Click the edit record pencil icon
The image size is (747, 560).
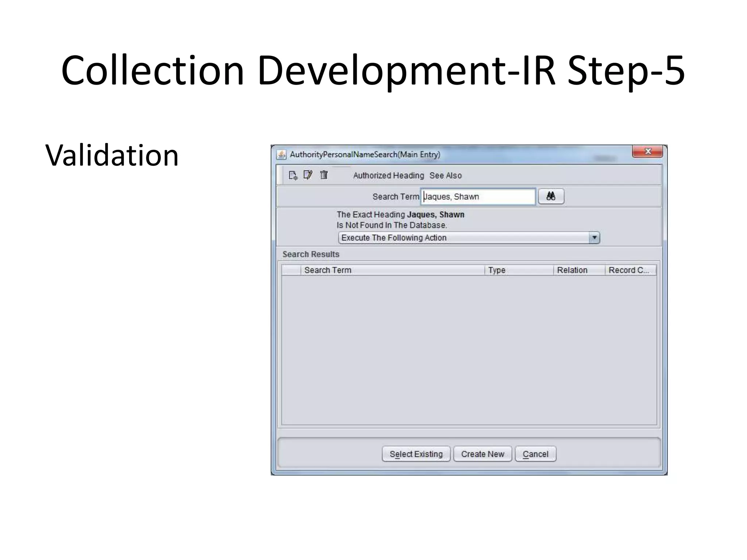[x=308, y=175]
